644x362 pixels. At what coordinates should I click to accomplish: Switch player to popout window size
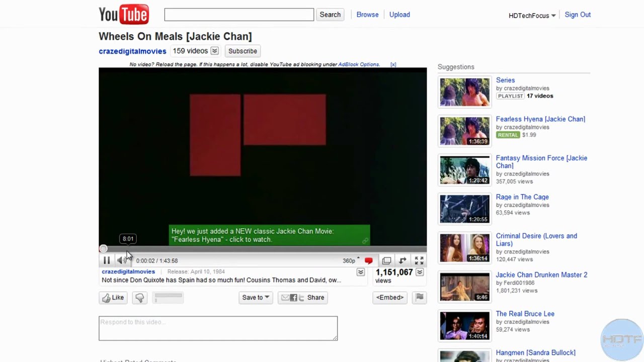[386, 260]
